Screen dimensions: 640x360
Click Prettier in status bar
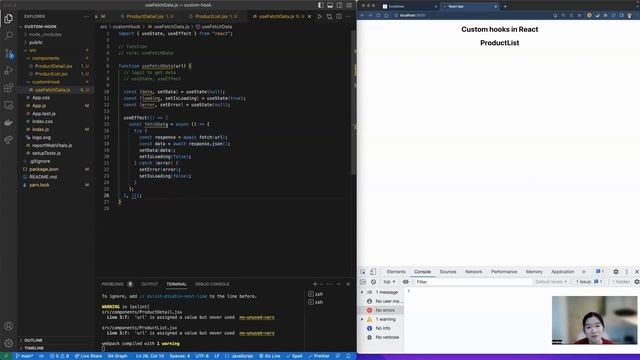point(319,356)
